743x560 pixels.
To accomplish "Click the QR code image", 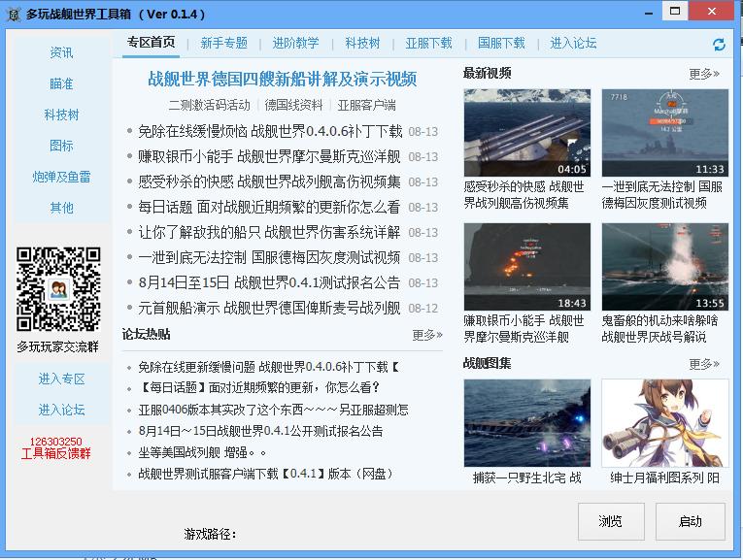I will coord(58,289).
